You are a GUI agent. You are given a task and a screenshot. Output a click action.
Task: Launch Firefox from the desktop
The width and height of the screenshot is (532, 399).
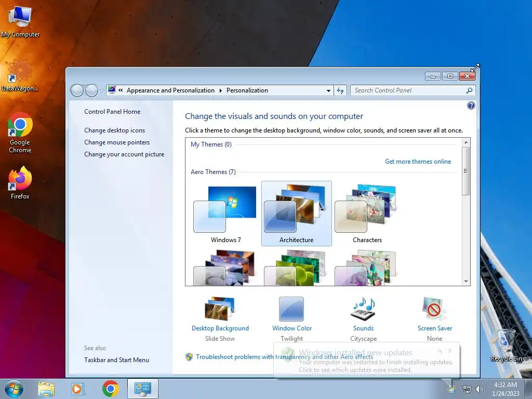(20, 182)
